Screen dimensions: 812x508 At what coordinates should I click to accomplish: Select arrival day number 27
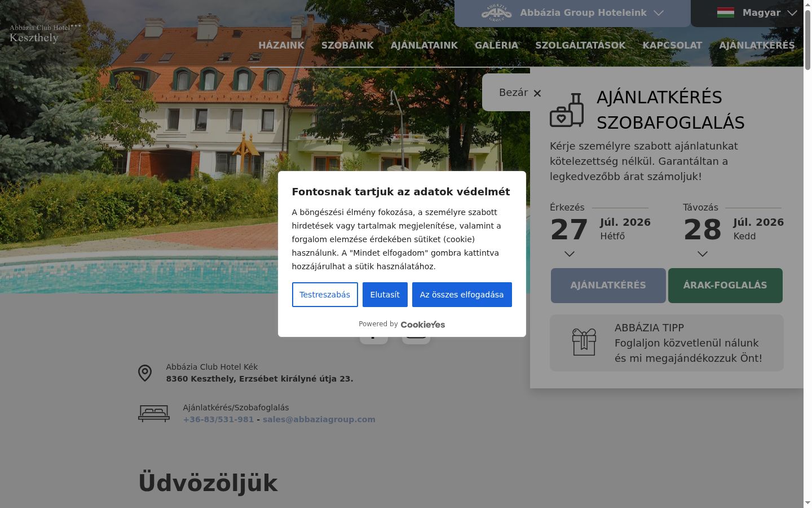tap(570, 230)
